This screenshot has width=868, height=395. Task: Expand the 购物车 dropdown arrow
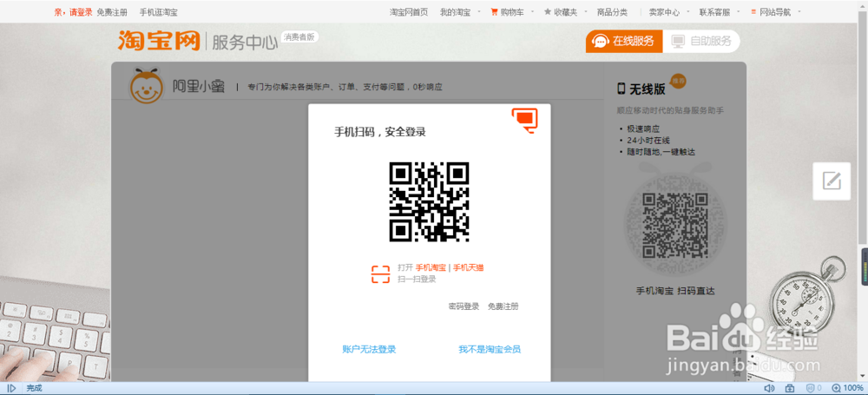click(x=533, y=11)
